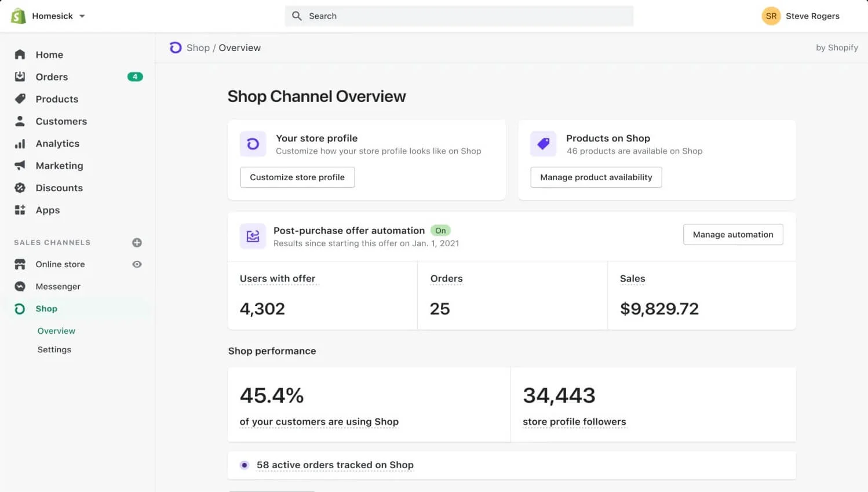Add a sales channel with plus icon

click(x=137, y=242)
